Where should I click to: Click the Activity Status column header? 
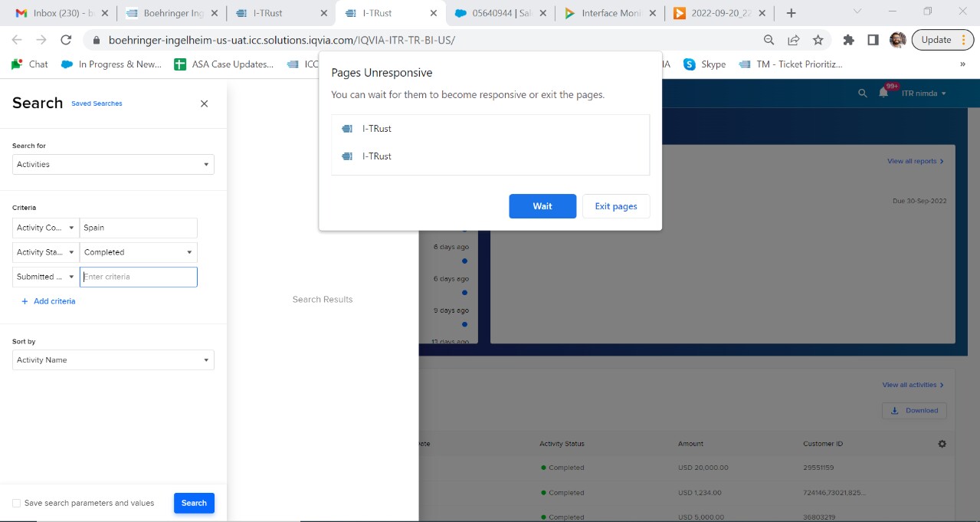[x=562, y=444]
